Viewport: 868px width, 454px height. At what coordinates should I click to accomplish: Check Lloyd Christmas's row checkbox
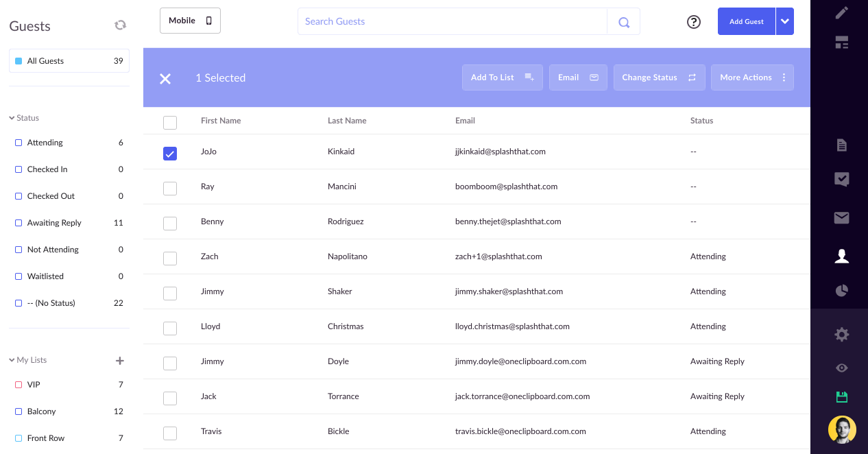(x=170, y=328)
